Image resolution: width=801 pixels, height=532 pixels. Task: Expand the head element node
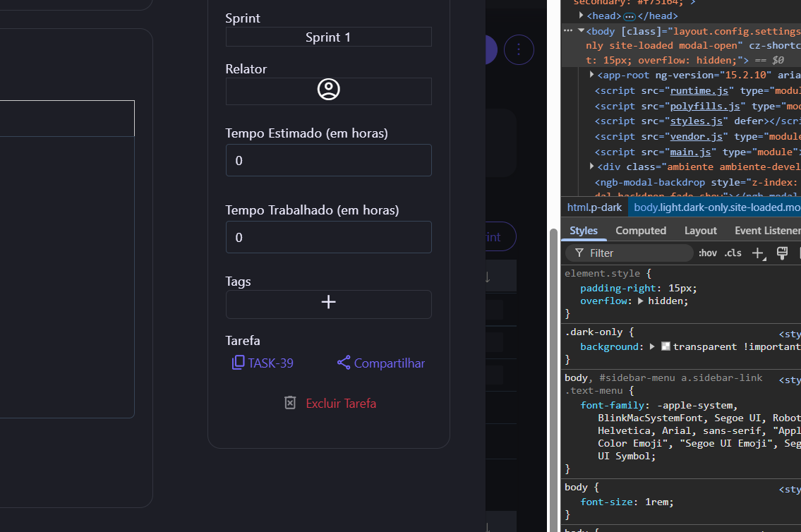(582, 16)
